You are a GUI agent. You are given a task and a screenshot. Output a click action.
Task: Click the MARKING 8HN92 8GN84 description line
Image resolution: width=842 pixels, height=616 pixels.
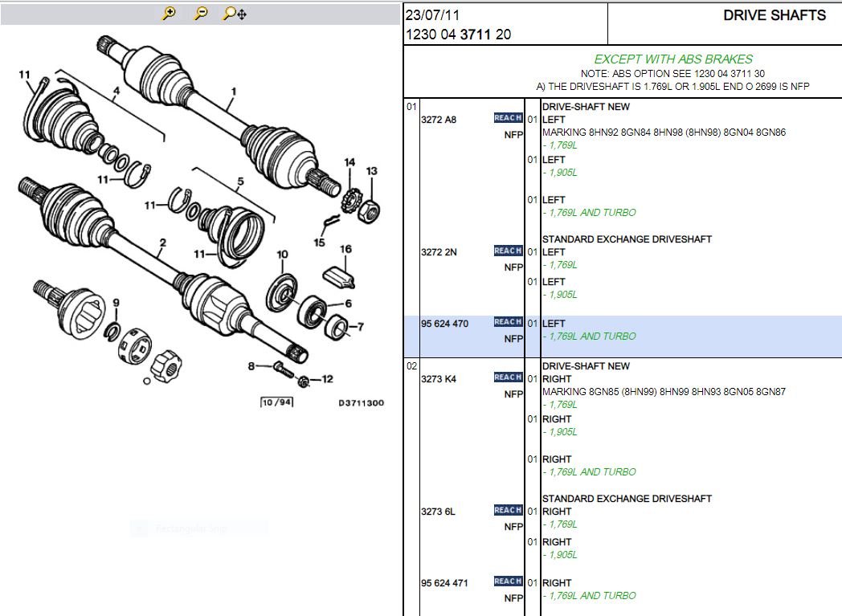(664, 132)
